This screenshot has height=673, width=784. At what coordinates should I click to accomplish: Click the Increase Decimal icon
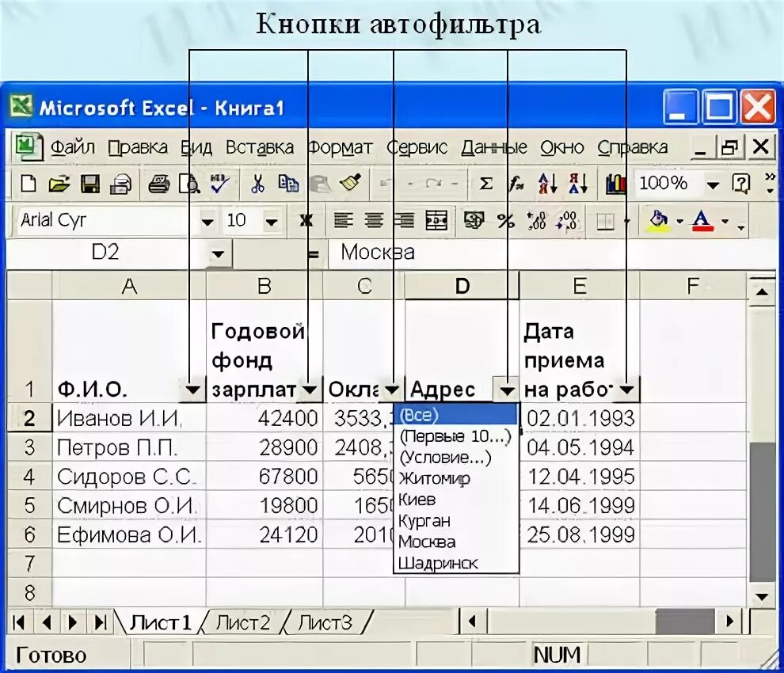click(x=536, y=220)
